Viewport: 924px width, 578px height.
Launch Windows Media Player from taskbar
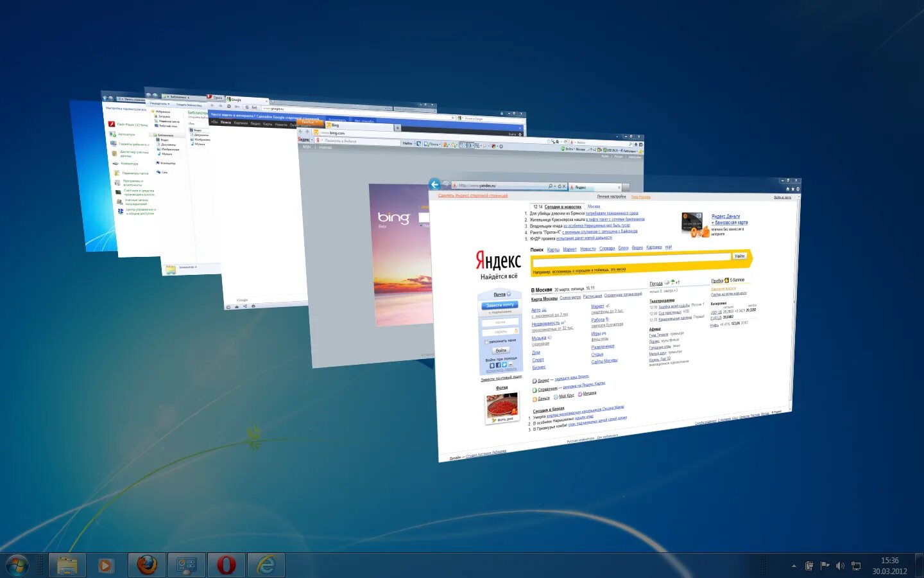pos(106,565)
